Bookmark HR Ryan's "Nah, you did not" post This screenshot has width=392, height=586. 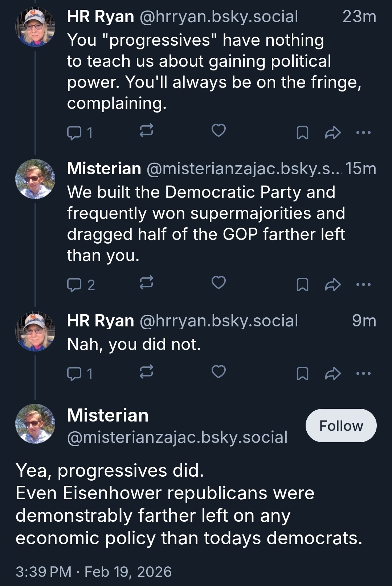[302, 374]
